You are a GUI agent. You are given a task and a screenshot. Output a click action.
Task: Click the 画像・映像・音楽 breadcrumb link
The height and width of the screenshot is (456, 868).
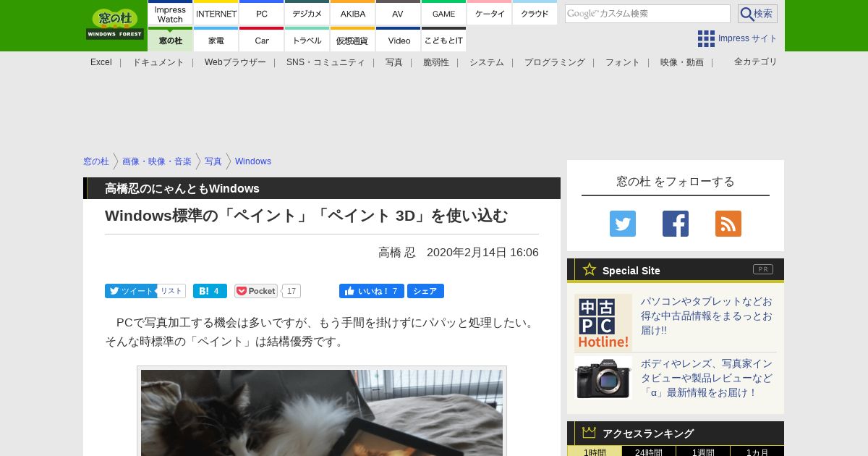tap(157, 161)
